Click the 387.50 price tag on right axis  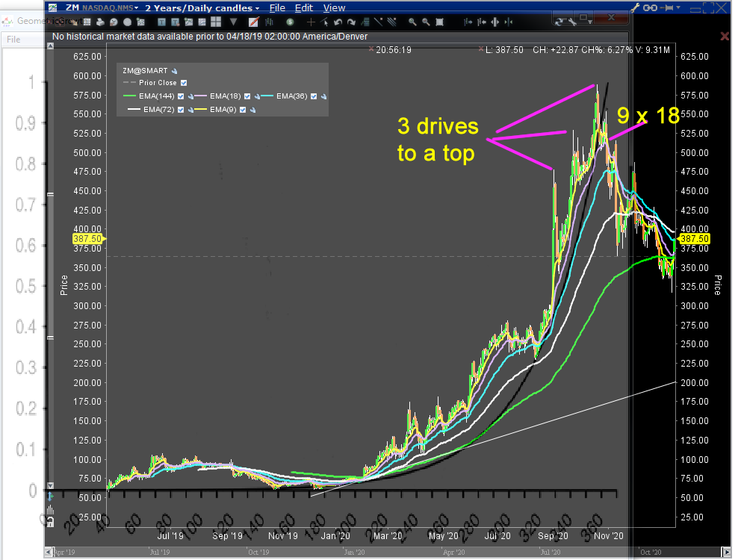[x=694, y=239]
